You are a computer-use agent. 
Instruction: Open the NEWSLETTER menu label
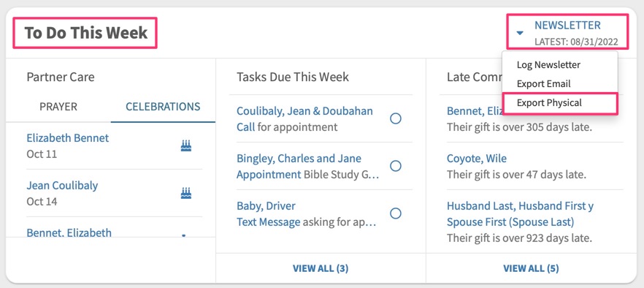567,26
